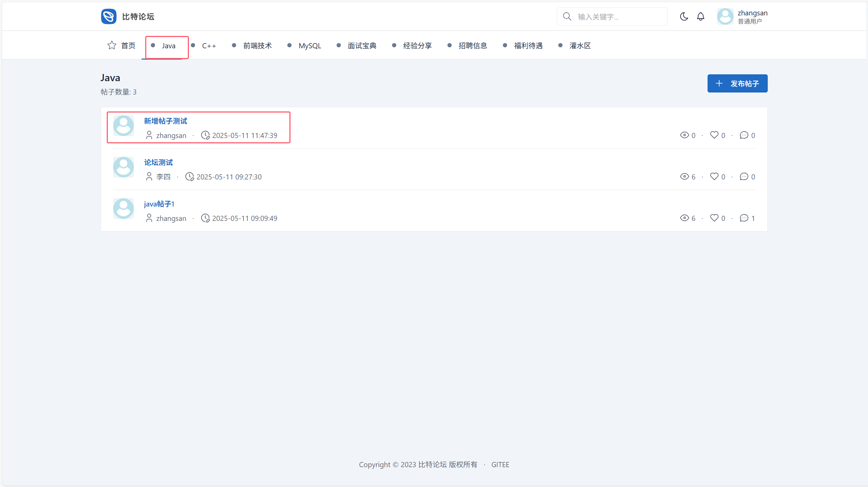Open notifications bell icon

click(700, 16)
